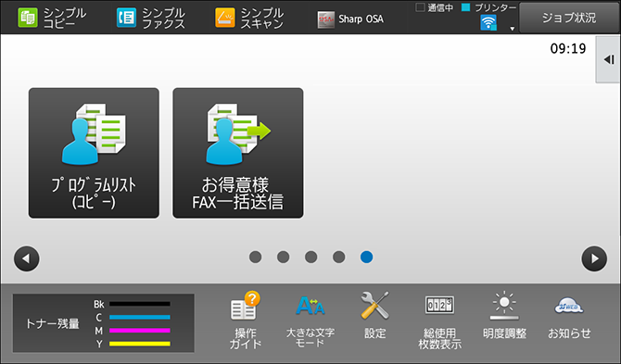621x364 pixels.
Task: Select the third page indicator dot
Action: [310, 257]
